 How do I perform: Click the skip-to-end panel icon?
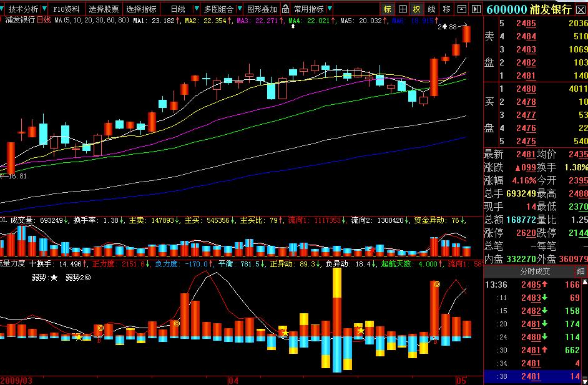(x=476, y=9)
